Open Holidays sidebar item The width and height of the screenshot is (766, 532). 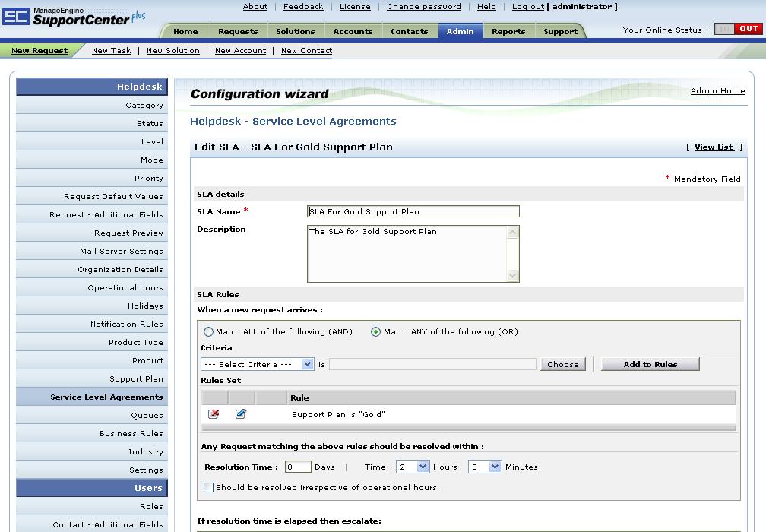point(92,306)
